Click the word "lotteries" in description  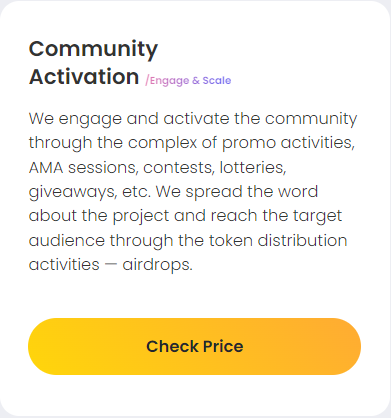253,167
